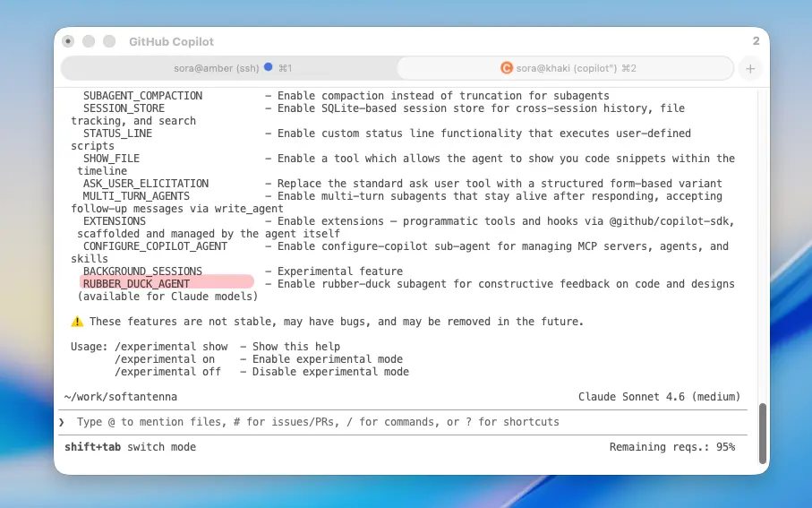Screen dimensions: 812x508
Task: Click the prompt chevron before the input line
Action: coord(62,422)
